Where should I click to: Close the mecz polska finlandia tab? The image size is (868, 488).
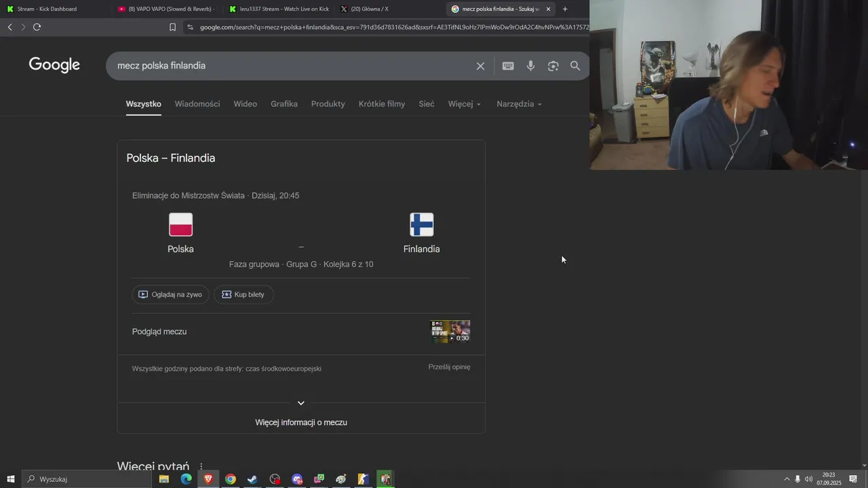(x=548, y=9)
